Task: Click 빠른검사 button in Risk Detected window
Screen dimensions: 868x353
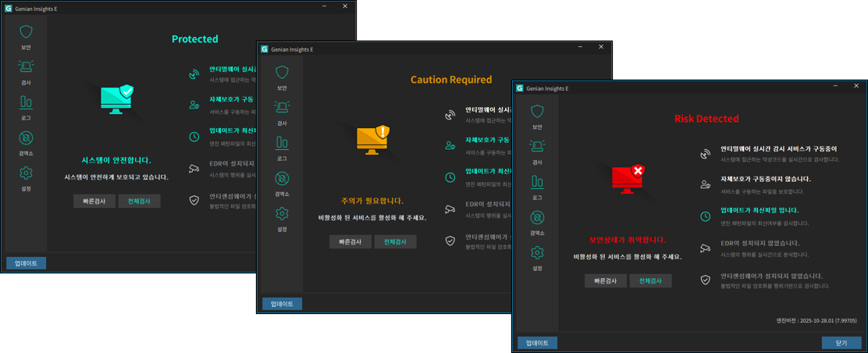Action: [x=606, y=281]
